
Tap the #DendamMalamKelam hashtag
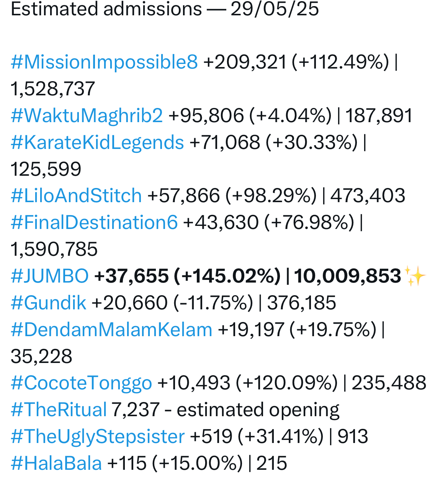click(111, 330)
